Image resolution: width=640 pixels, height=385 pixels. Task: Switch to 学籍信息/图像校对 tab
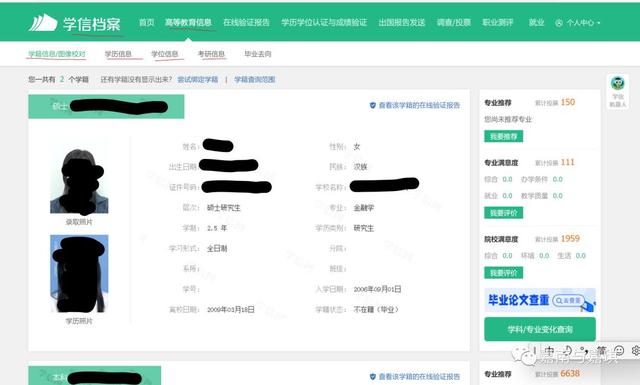[57, 54]
